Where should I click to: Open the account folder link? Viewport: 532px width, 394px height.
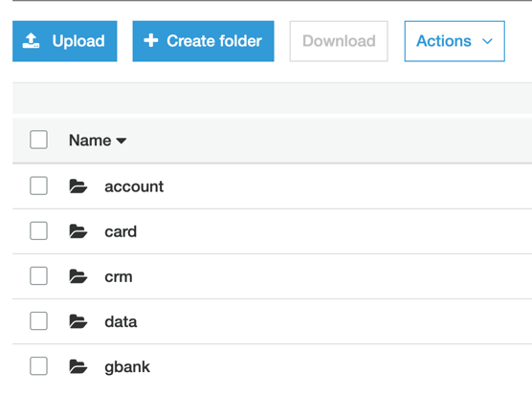pyautogui.click(x=134, y=186)
